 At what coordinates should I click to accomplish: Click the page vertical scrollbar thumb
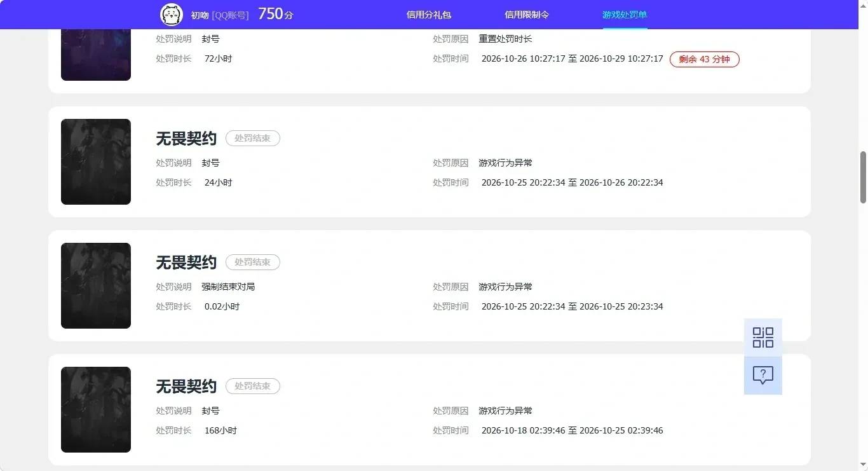coord(863,177)
